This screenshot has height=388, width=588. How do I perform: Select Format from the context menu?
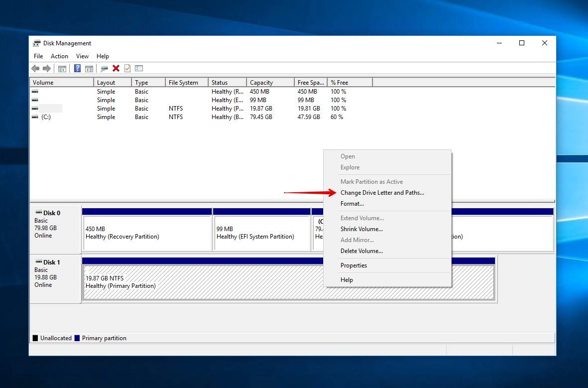coord(352,204)
